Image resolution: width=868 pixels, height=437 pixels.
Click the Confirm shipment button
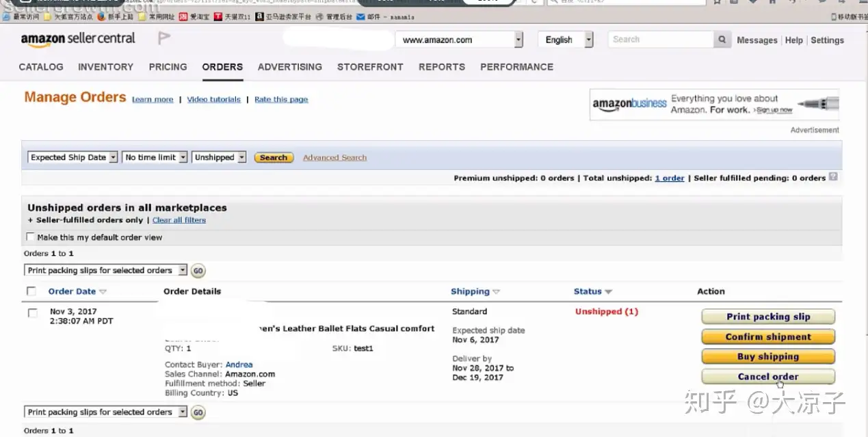coord(768,336)
